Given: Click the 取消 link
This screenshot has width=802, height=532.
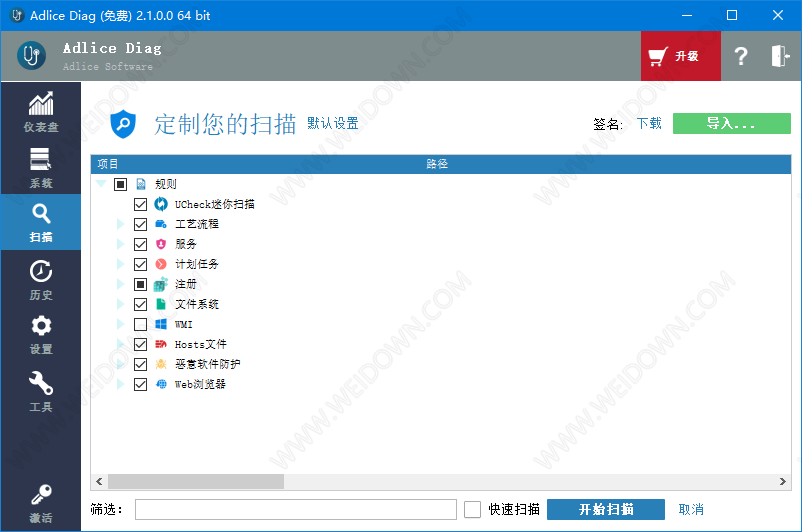Looking at the screenshot, I should pyautogui.click(x=691, y=509).
